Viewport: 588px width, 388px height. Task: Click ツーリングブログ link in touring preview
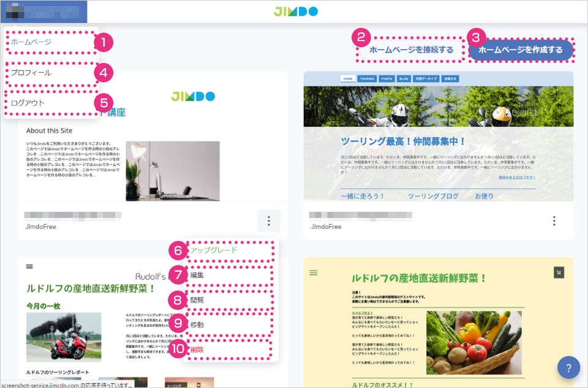click(433, 196)
